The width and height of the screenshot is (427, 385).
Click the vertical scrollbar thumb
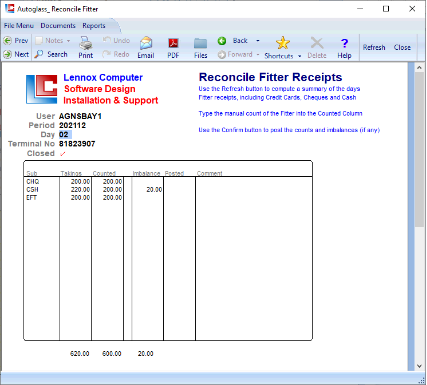419,149
